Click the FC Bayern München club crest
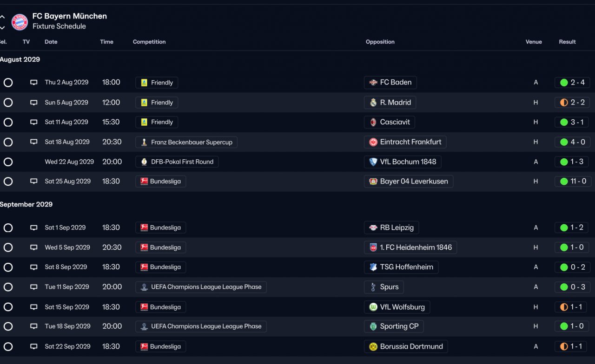The width and height of the screenshot is (595, 364). tap(20, 22)
